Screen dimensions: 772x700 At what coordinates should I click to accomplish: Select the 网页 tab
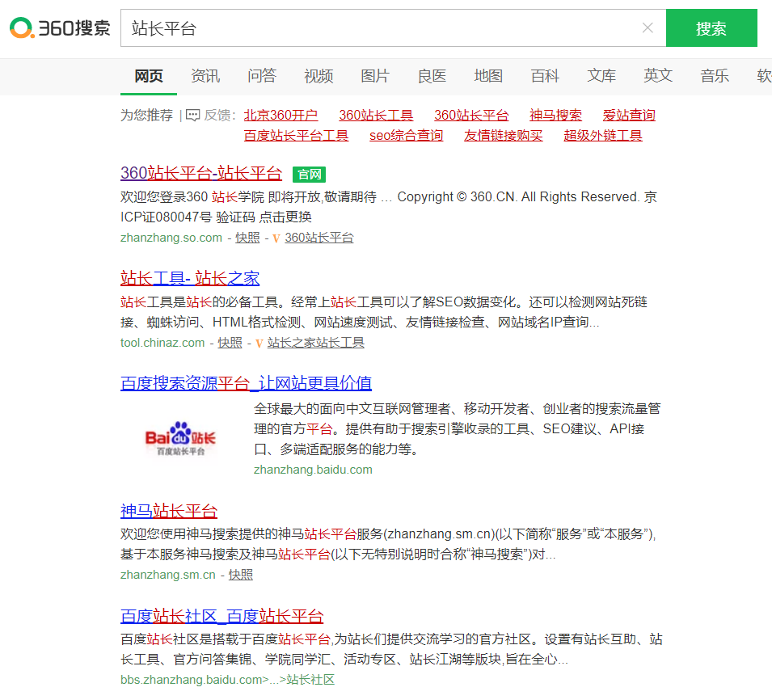[149, 76]
